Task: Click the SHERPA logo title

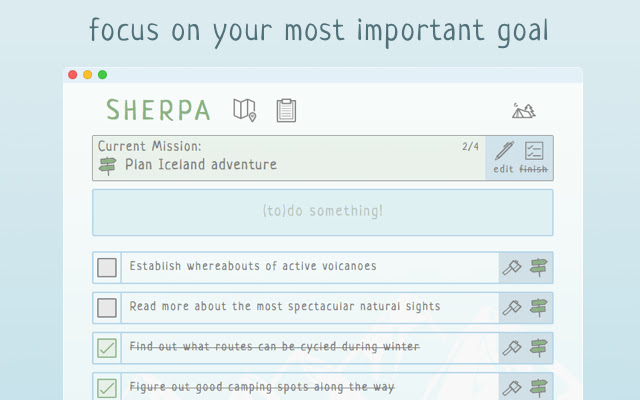Action: click(x=158, y=110)
